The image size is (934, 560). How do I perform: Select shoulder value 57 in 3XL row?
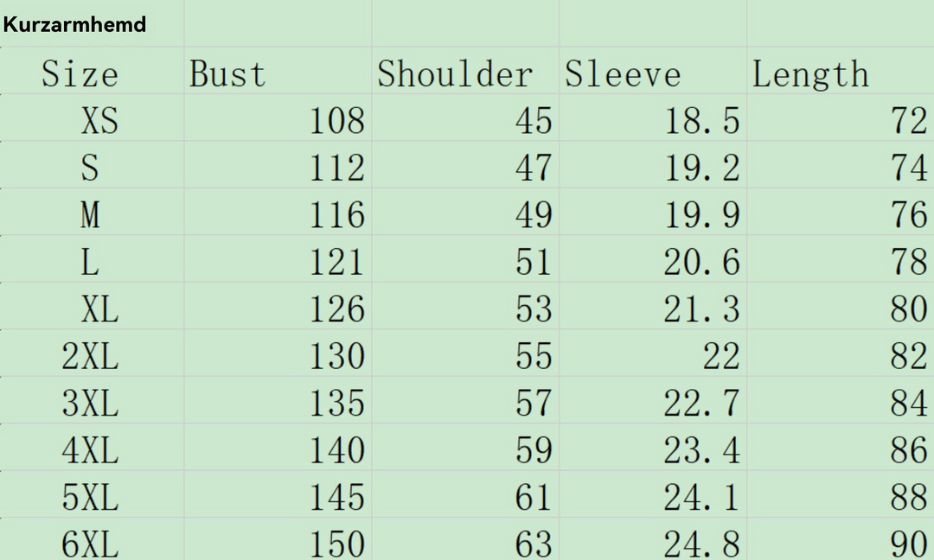point(465,400)
